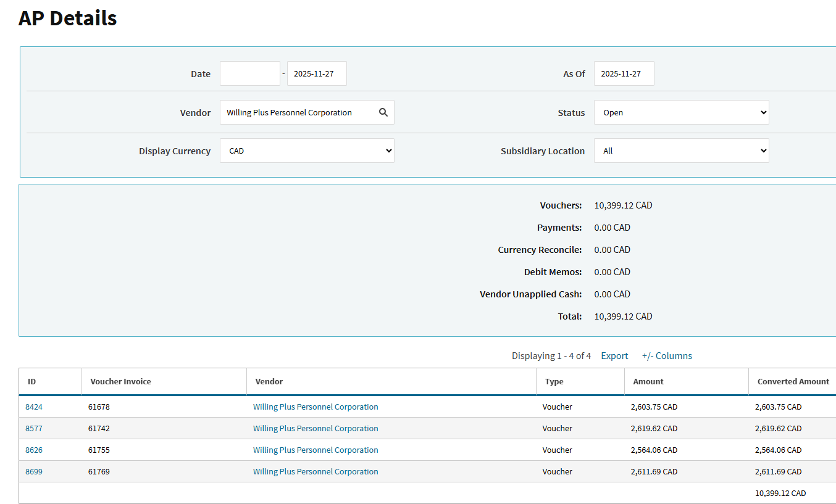Open vendor link in invoice 61769 row
This screenshot has height=504, width=836.
(316, 472)
